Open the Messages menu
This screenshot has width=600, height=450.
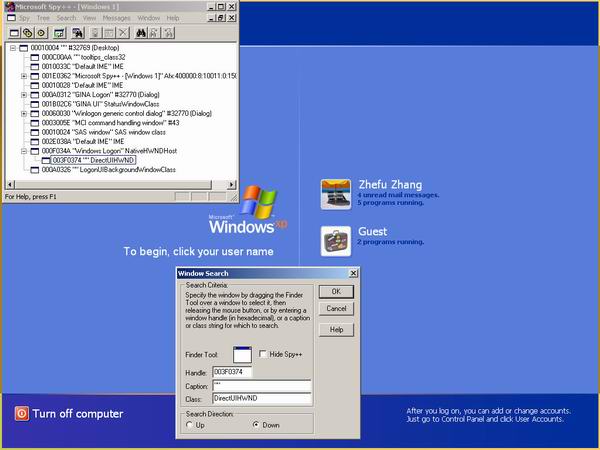[x=116, y=18]
